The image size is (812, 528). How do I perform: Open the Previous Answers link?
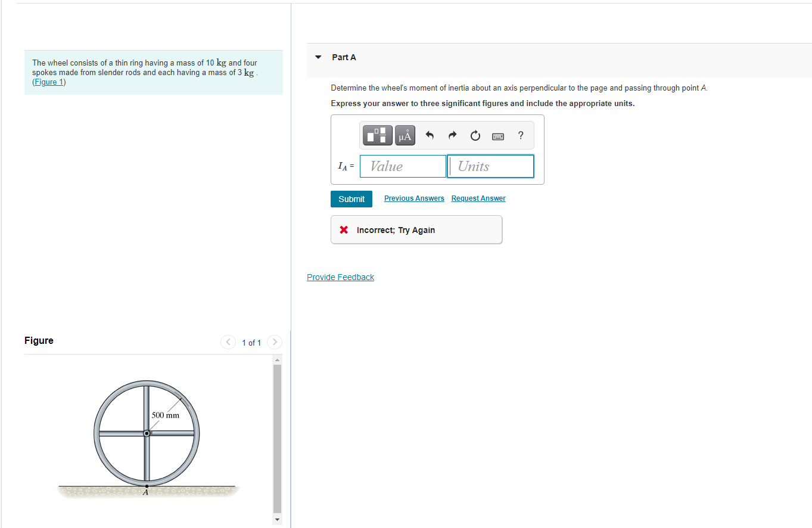414,198
